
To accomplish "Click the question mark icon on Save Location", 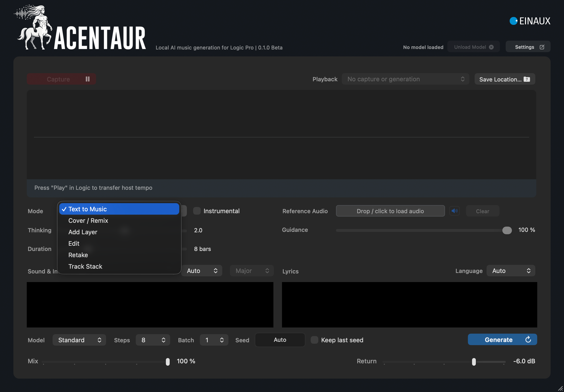I will coord(527,79).
